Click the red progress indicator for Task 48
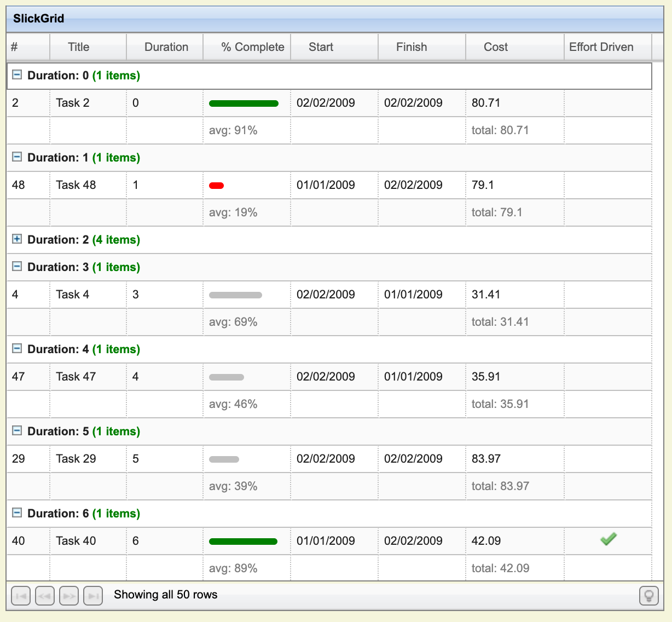Image resolution: width=672 pixels, height=622 pixels. pyautogui.click(x=216, y=185)
